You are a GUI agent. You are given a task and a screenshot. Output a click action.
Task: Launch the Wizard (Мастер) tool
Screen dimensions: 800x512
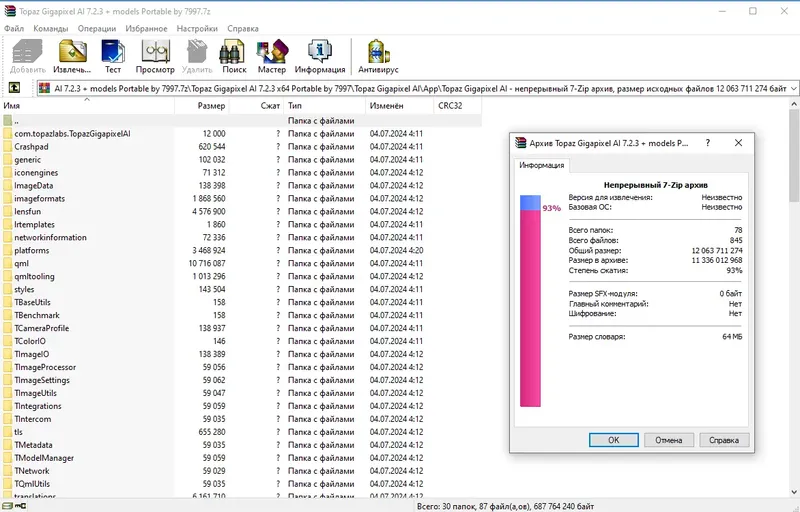[272, 56]
